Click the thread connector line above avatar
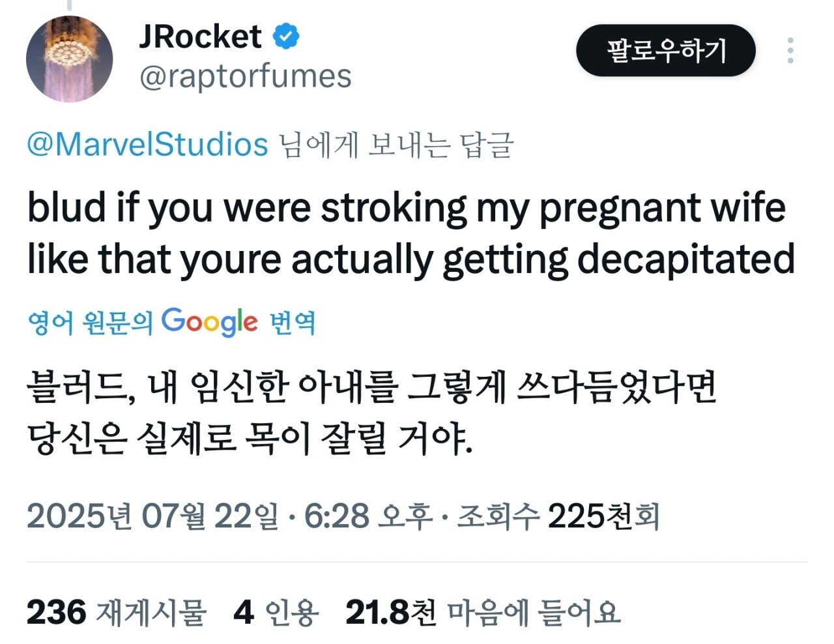The height and width of the screenshot is (644, 834). coord(68,5)
